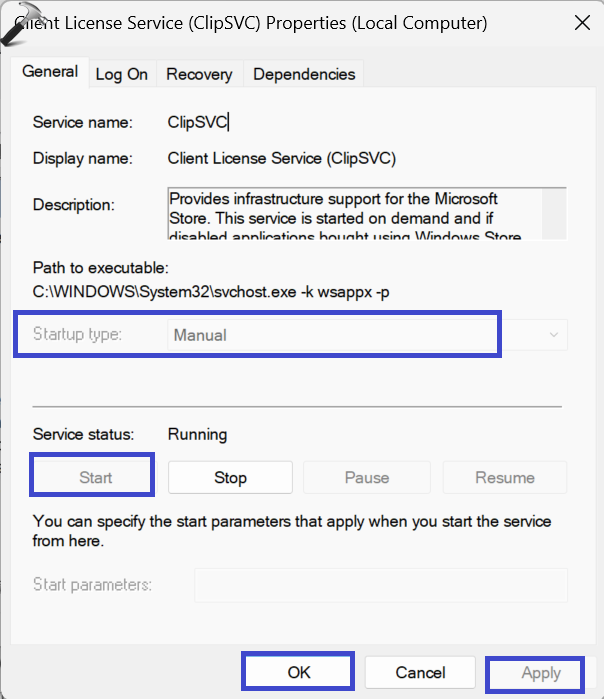Click the ClipSVC service name field

[199, 122]
